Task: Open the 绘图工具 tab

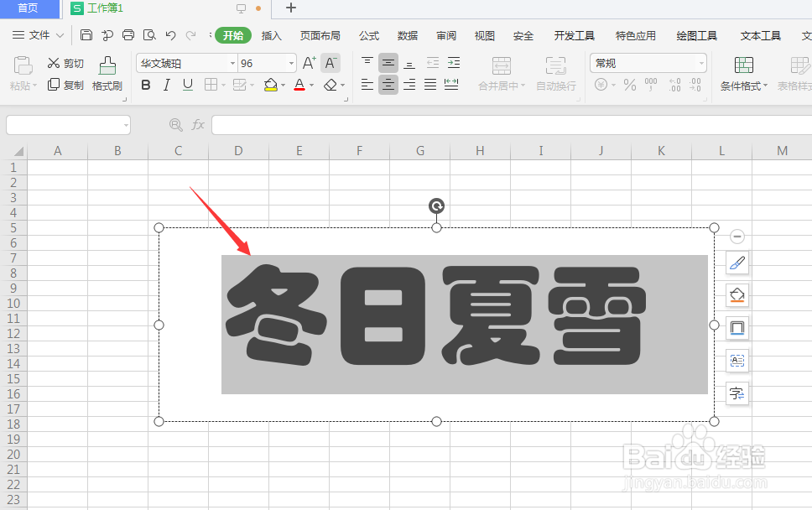Action: coord(696,36)
